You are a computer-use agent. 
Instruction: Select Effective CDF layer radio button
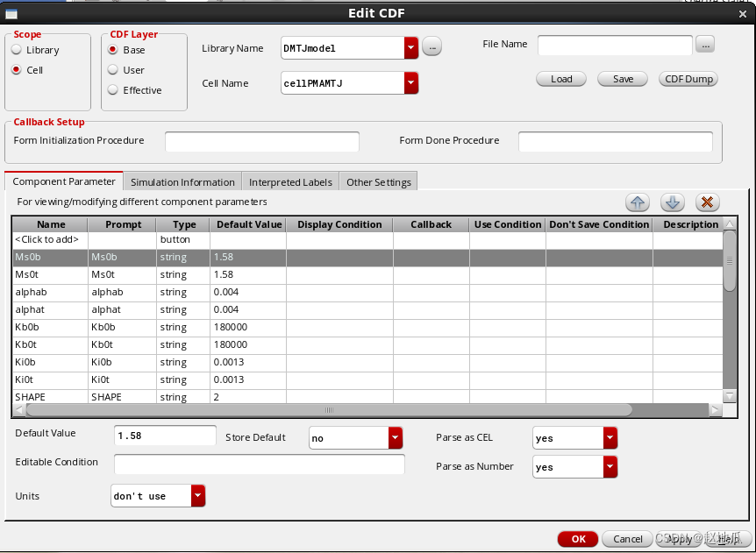(112, 90)
